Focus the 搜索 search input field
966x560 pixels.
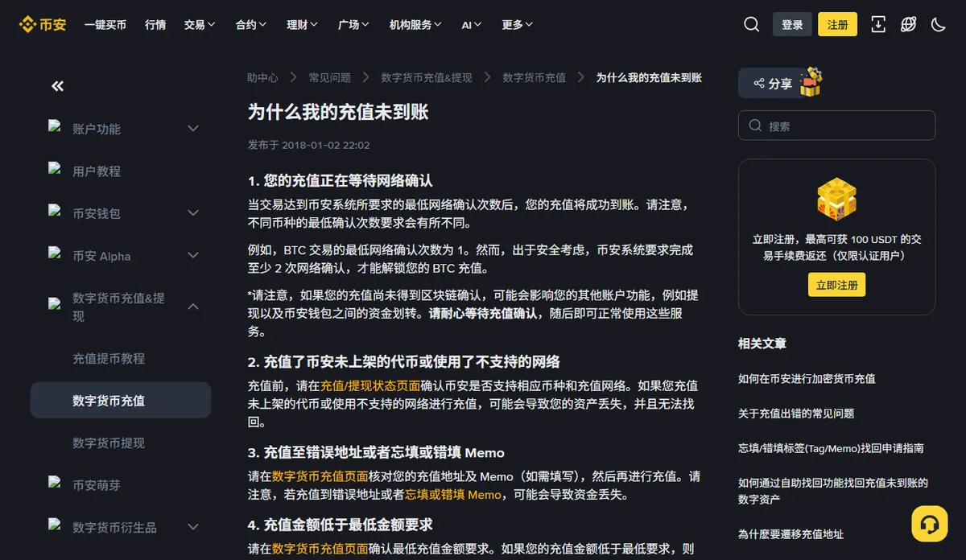click(836, 126)
